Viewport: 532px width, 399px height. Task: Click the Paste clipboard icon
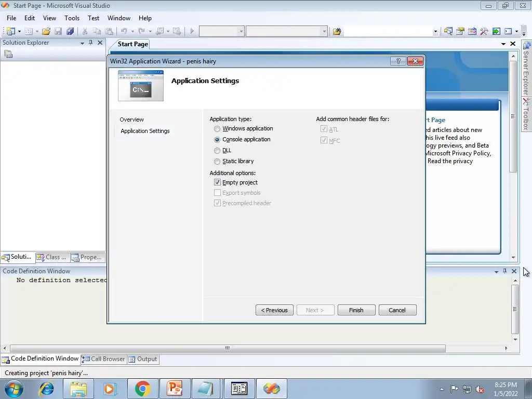click(109, 31)
